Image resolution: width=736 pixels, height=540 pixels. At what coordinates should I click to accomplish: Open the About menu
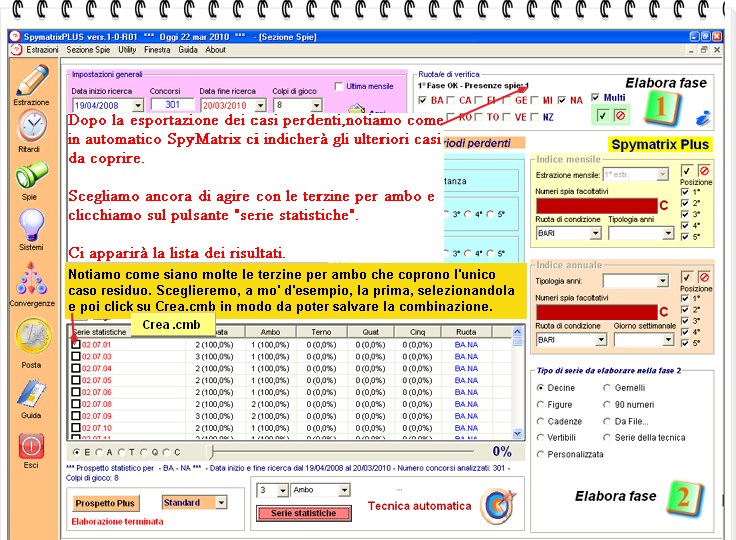coord(215,50)
